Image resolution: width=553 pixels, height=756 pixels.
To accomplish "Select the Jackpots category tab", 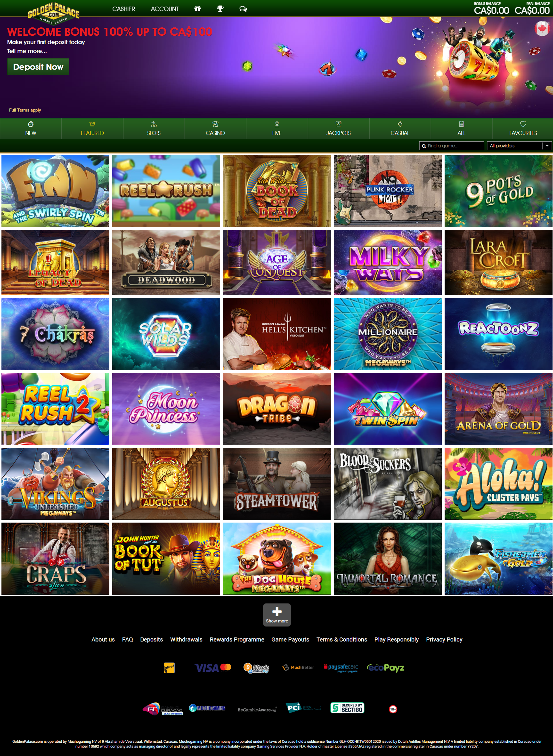I will [x=338, y=129].
